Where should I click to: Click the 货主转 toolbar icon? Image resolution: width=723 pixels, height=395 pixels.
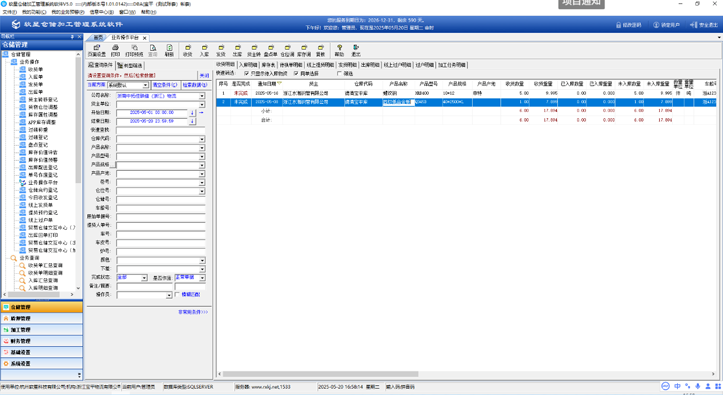254,50
